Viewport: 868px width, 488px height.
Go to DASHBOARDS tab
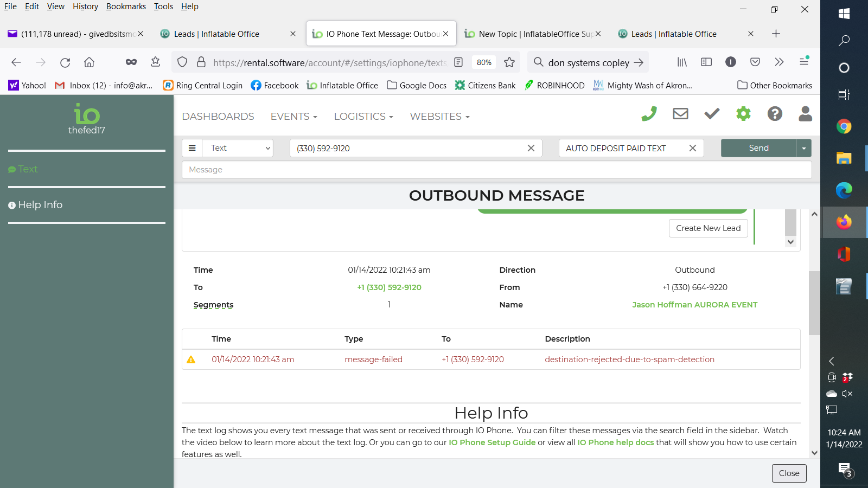click(x=218, y=117)
